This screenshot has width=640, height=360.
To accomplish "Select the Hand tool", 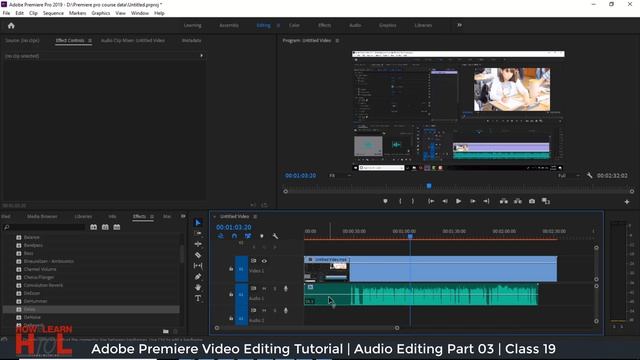I will coord(198,287).
